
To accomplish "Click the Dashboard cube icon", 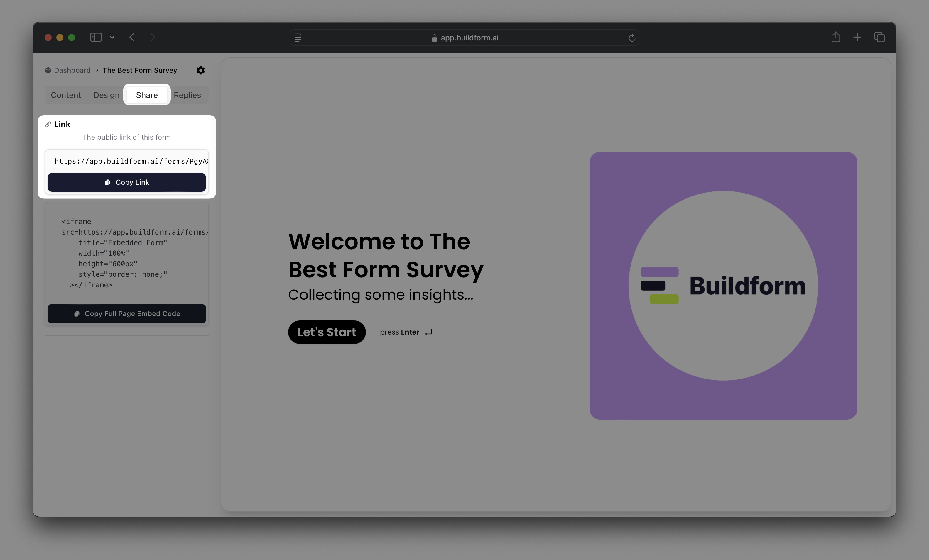I will point(48,70).
